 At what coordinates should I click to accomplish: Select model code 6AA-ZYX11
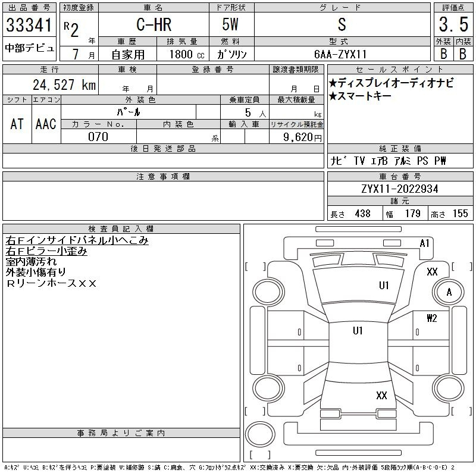(x=341, y=54)
